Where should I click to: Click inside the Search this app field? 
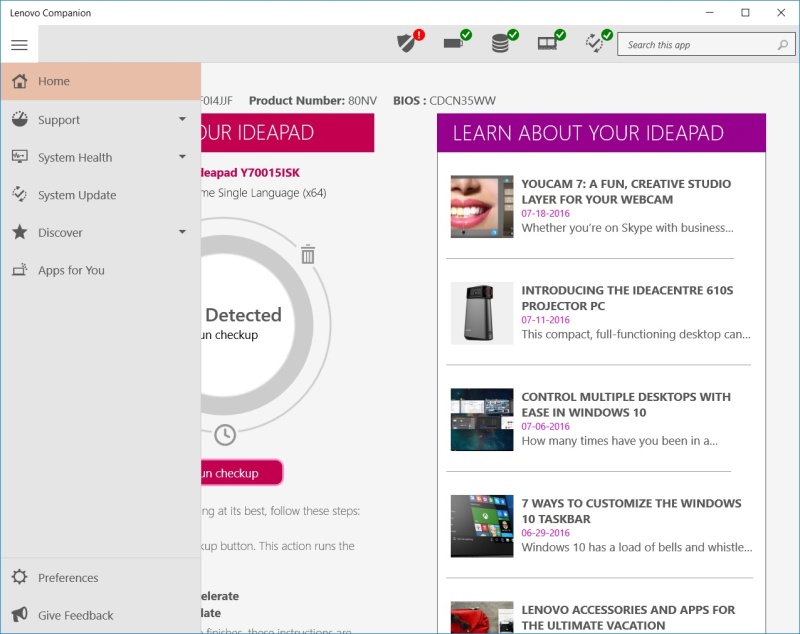[x=706, y=45]
